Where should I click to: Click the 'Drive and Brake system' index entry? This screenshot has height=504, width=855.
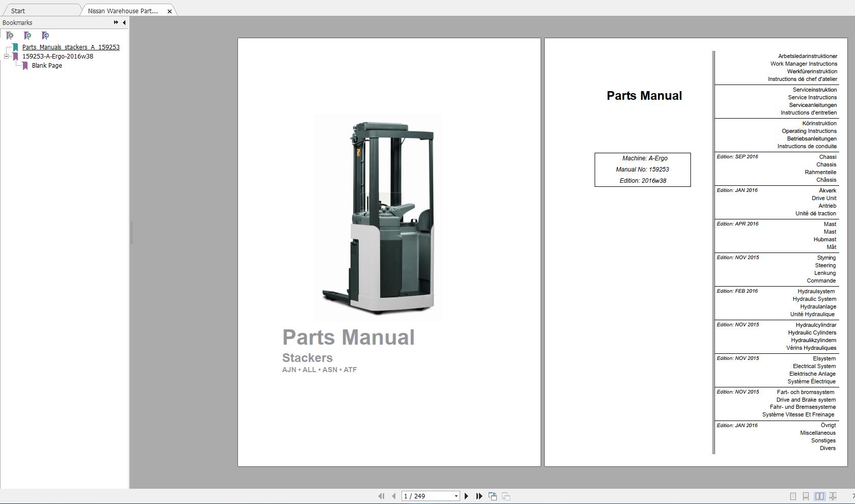[x=806, y=400]
